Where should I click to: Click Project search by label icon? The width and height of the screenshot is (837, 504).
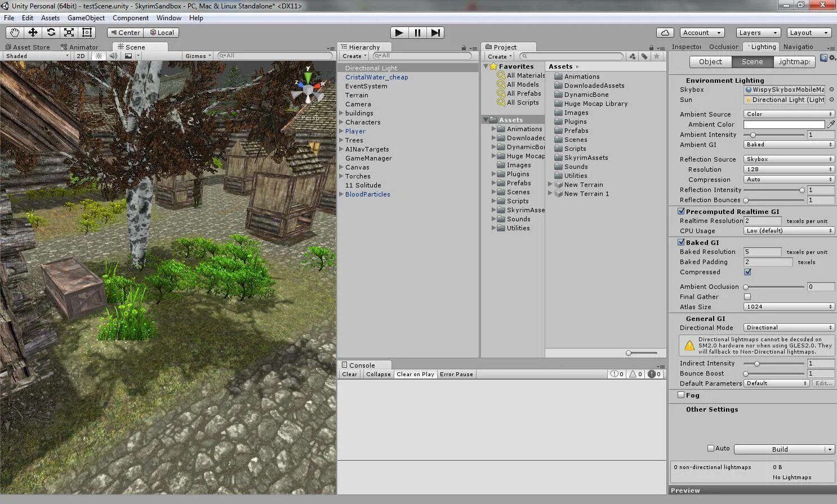click(x=644, y=56)
